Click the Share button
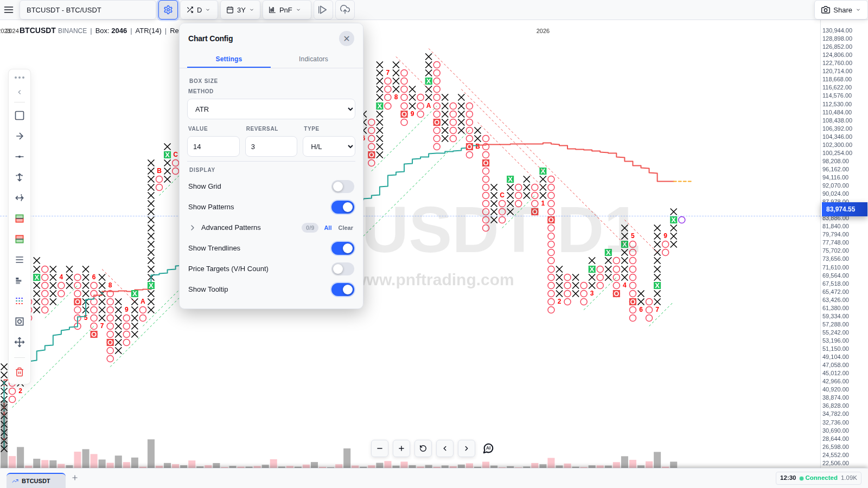The height and width of the screenshot is (488, 868). pyautogui.click(x=841, y=10)
